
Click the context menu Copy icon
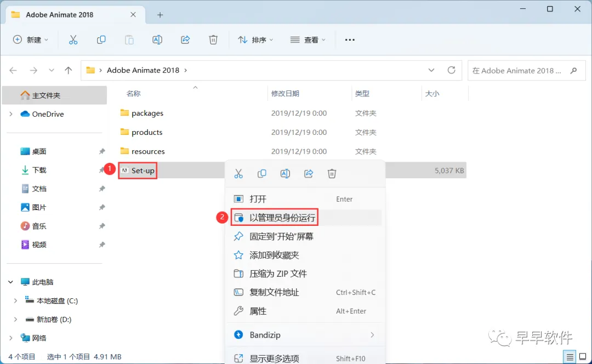click(x=261, y=174)
